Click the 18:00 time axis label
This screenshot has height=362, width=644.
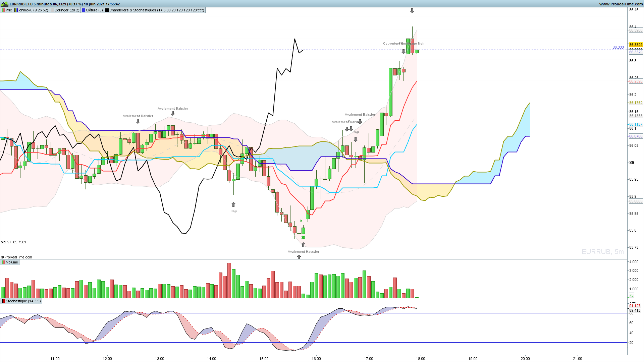pyautogui.click(x=421, y=359)
